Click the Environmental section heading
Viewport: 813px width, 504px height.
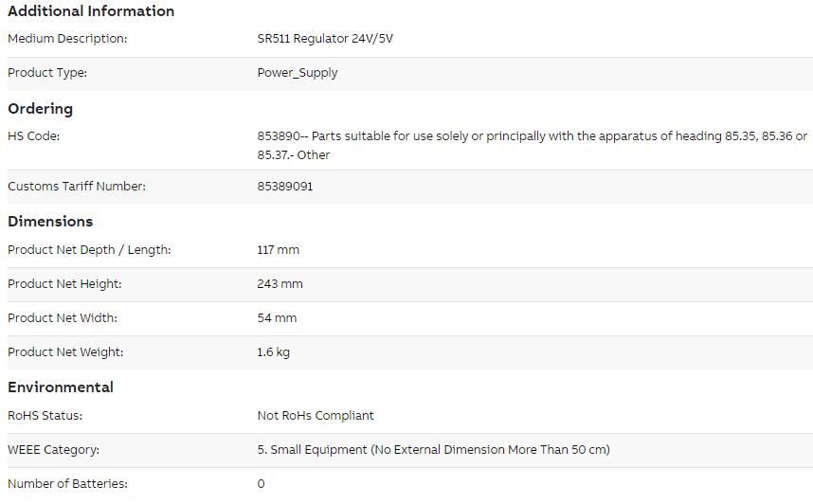61,387
